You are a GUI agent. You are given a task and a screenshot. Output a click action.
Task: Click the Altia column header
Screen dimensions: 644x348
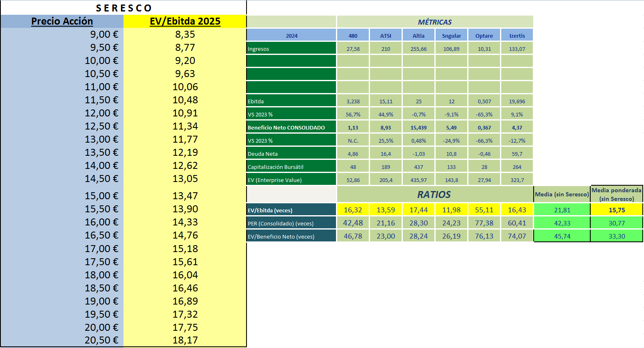[418, 36]
